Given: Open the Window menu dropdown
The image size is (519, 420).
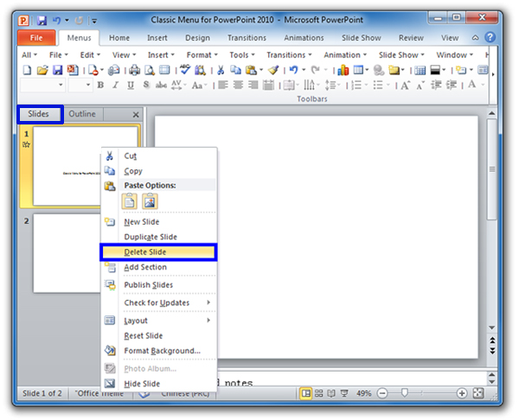Looking at the screenshot, I should (x=455, y=55).
